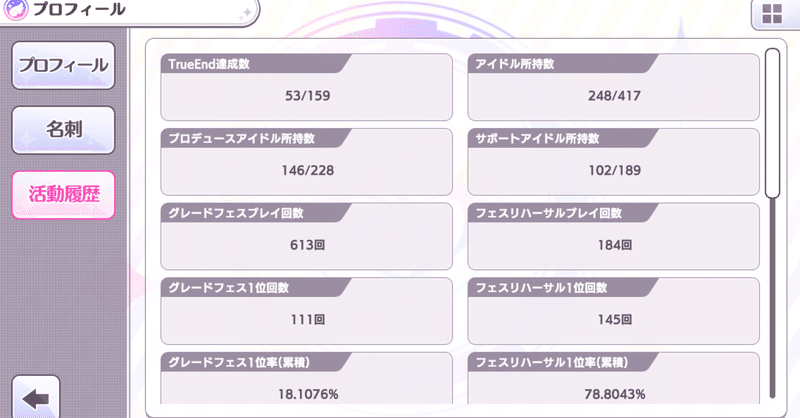
Task: Click the TrueEnd達成数 stat card
Action: (306, 84)
